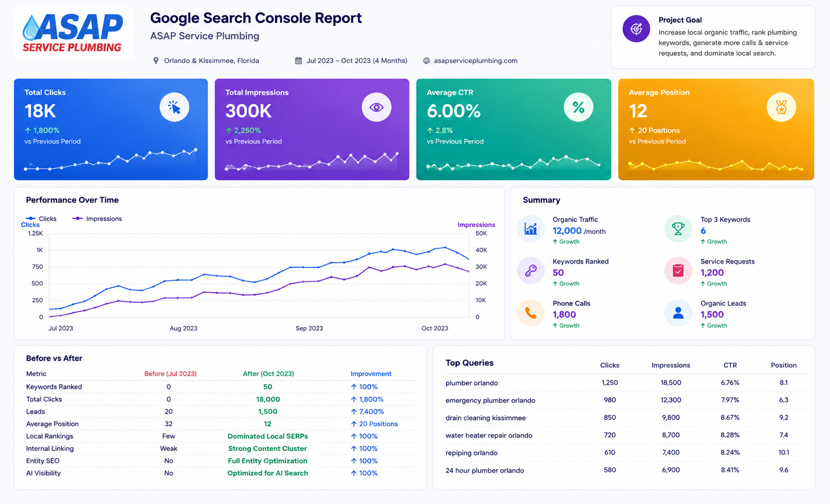
Task: Open the asapserviceplumbing.com website link
Action: [476, 61]
